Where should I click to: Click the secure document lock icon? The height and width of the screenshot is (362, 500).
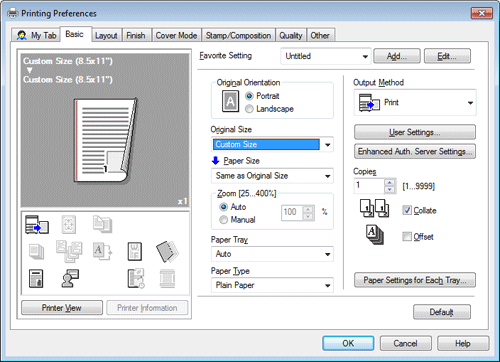[x=36, y=279]
